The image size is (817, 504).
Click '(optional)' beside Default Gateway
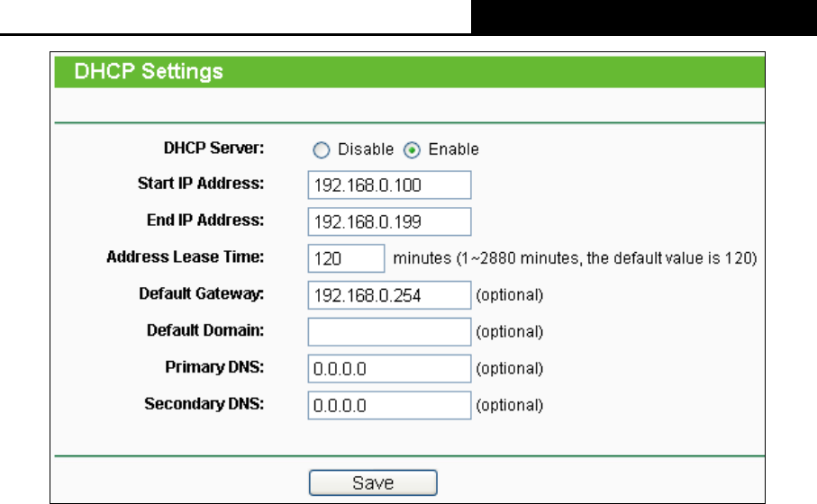click(x=510, y=295)
